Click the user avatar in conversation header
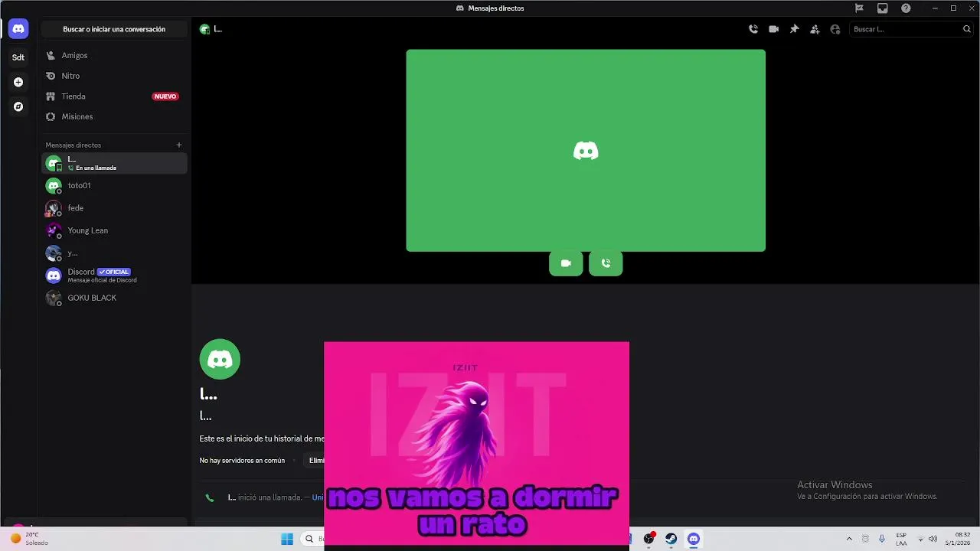 click(x=204, y=29)
